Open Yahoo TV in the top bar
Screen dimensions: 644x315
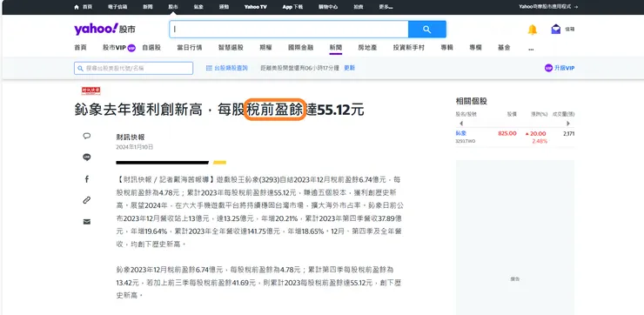256,7
